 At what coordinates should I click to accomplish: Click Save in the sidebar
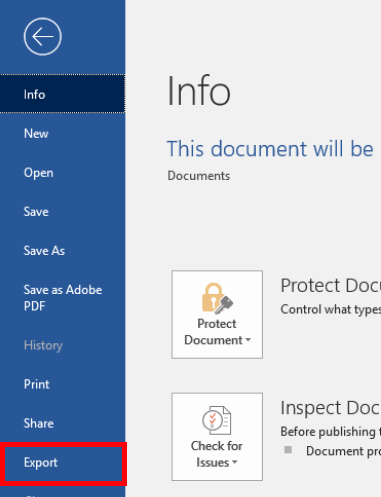click(x=62, y=212)
